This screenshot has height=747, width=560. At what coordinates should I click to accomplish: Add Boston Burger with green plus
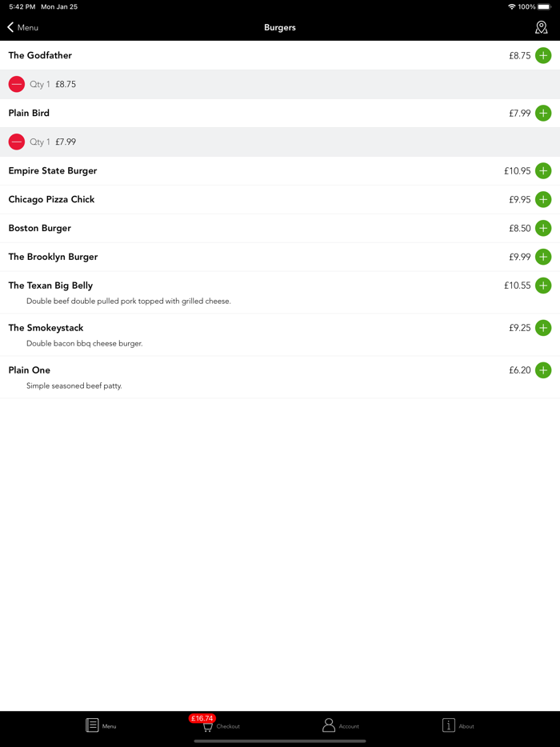coord(543,228)
